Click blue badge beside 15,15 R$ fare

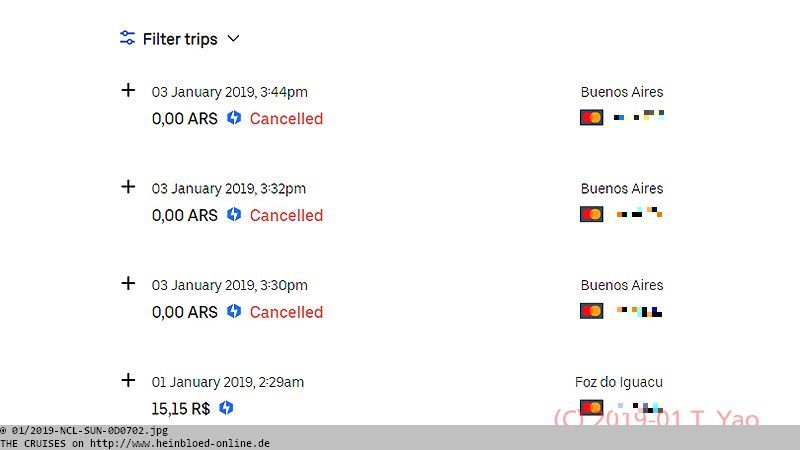[x=226, y=408]
